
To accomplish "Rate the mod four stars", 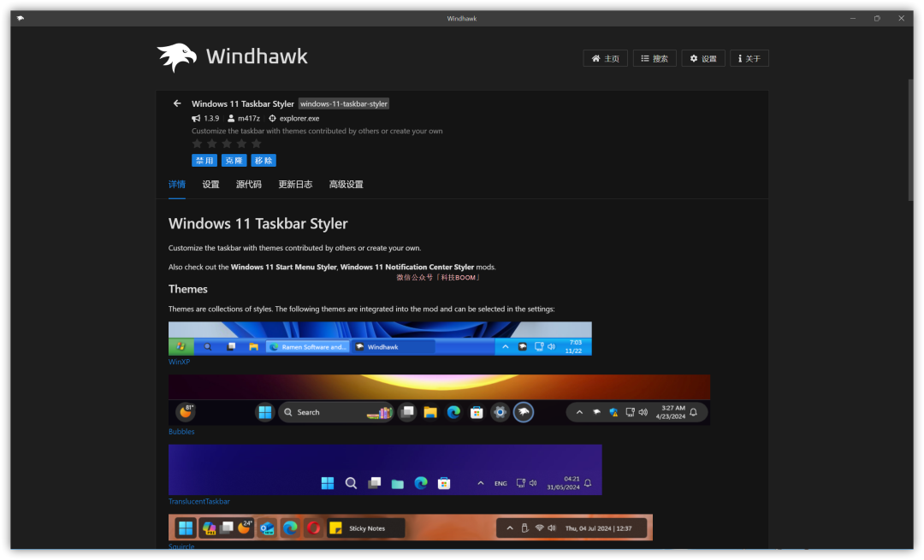I will tap(241, 144).
